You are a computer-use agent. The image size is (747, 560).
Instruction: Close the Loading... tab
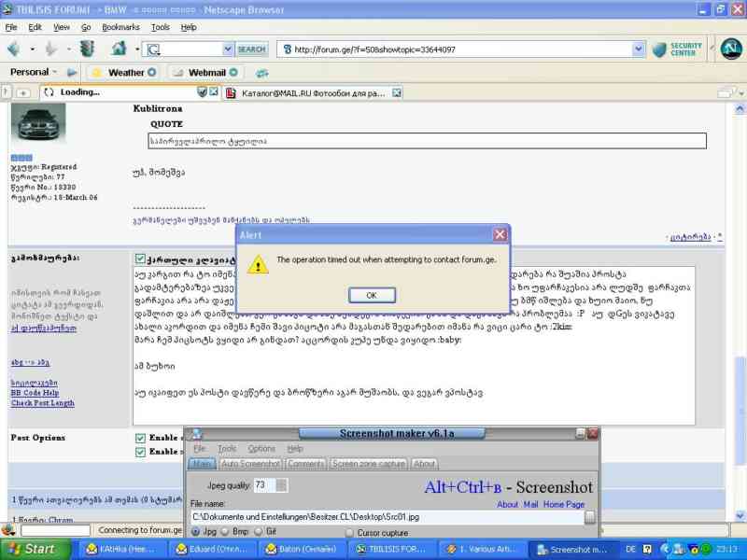tap(214, 91)
